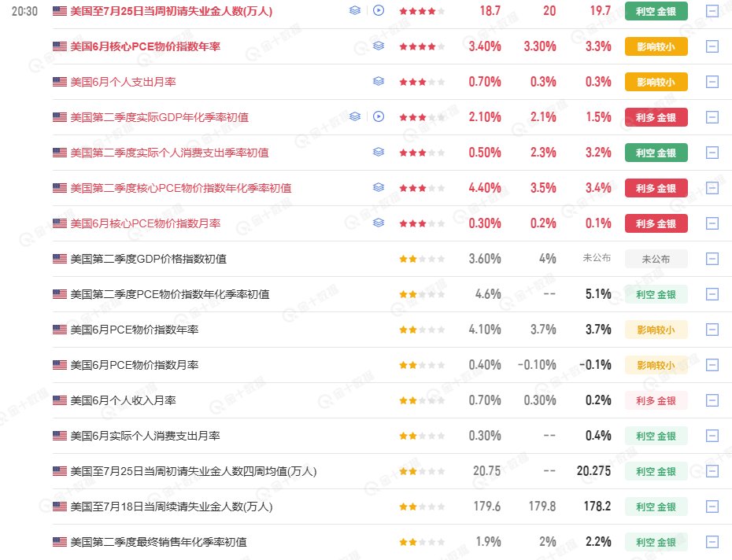Collapse the 6月个人支出月率 row
The image size is (732, 560).
click(712, 82)
